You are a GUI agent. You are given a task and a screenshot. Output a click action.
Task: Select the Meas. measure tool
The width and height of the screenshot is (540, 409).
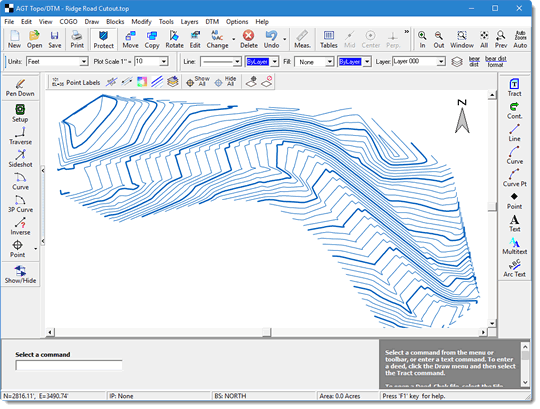point(302,39)
